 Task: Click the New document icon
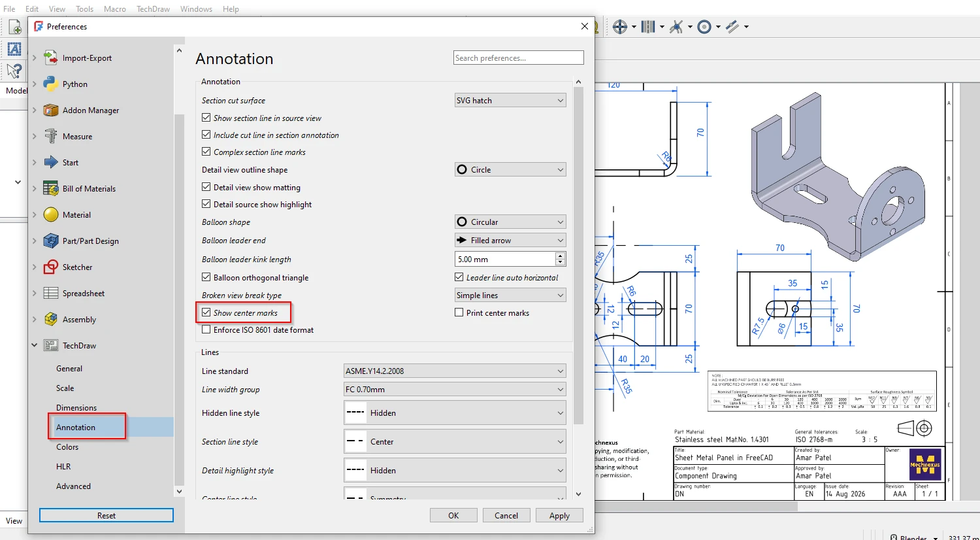(x=15, y=27)
